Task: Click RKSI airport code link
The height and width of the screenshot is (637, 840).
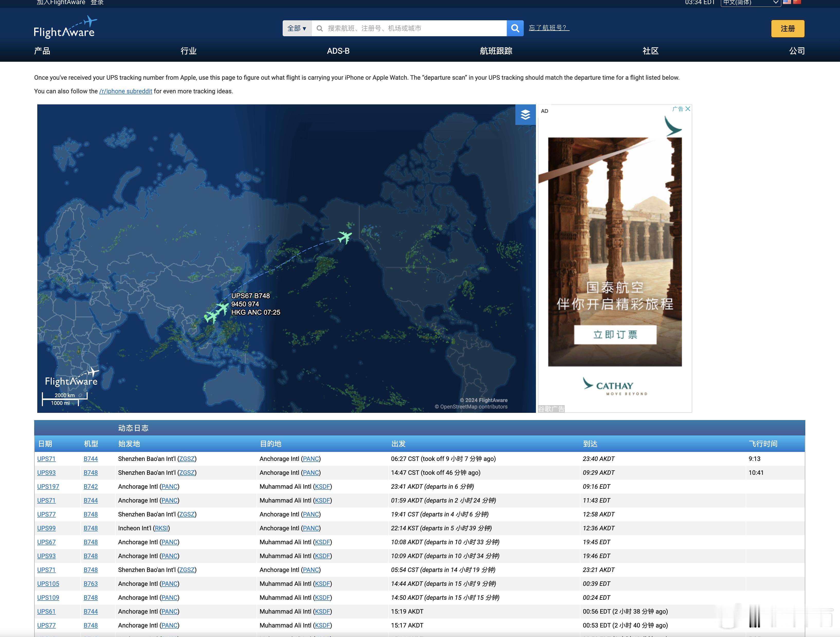Action: [161, 528]
